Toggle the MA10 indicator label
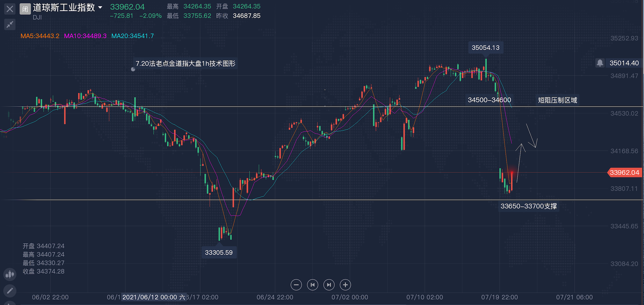The image size is (644, 305). (x=85, y=36)
